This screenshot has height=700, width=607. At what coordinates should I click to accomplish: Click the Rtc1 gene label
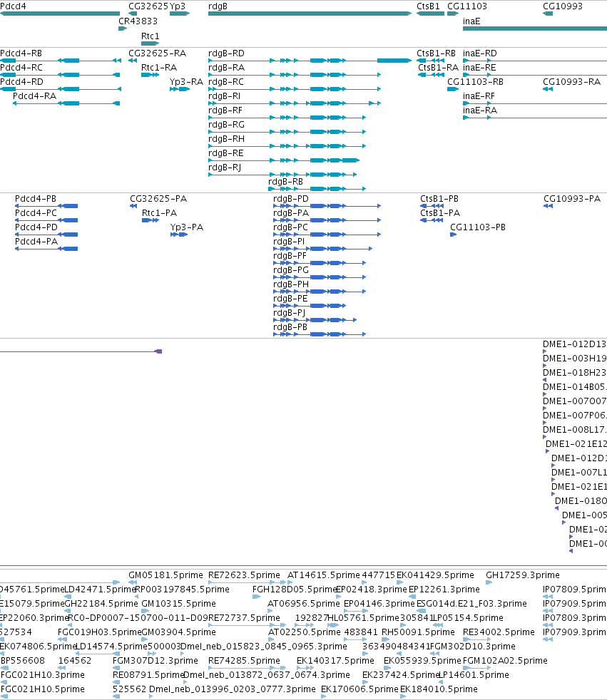coord(150,36)
